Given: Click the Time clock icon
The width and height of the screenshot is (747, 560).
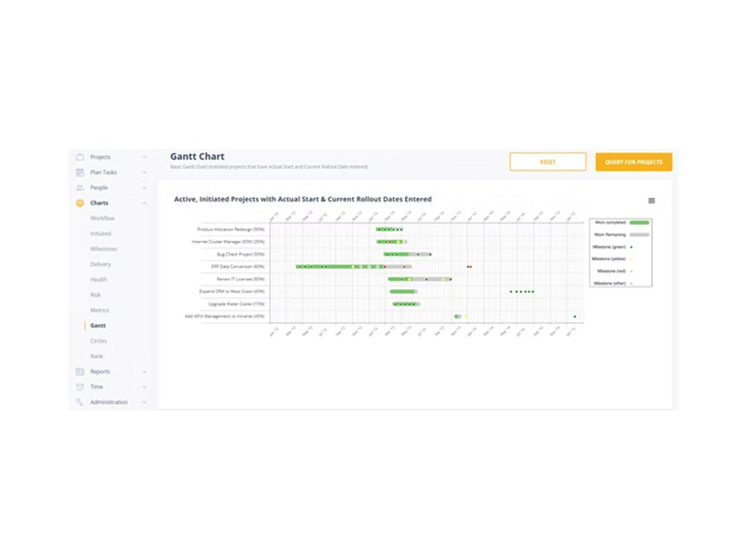Looking at the screenshot, I should tap(80, 386).
